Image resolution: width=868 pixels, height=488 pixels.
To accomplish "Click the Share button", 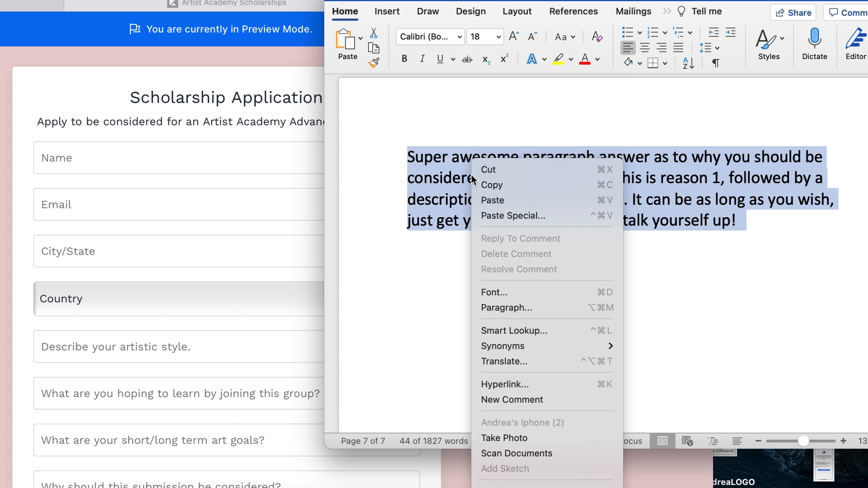I will 793,13.
